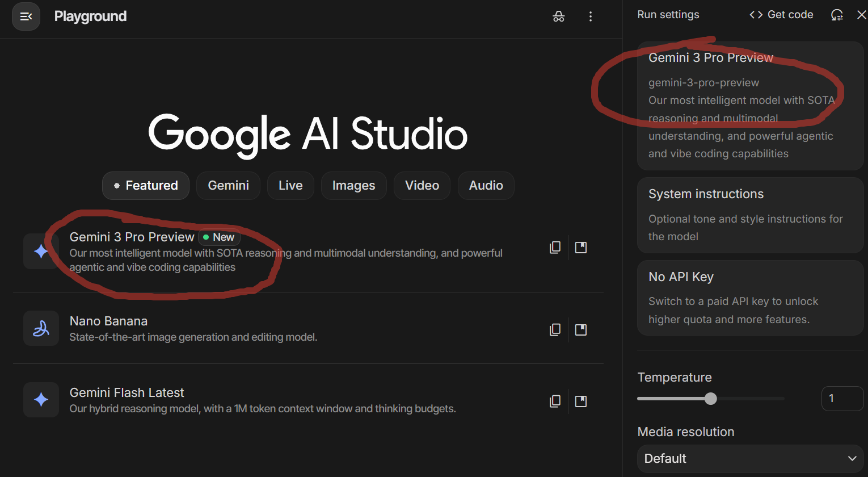The height and width of the screenshot is (477, 868).
Task: Click the Temperature value input field
Action: [842, 399]
